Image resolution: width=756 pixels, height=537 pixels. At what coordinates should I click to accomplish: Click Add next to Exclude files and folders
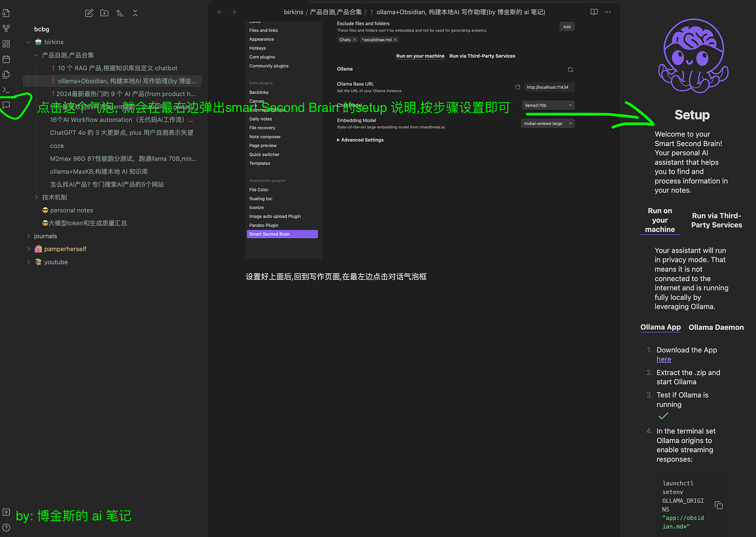(x=567, y=26)
